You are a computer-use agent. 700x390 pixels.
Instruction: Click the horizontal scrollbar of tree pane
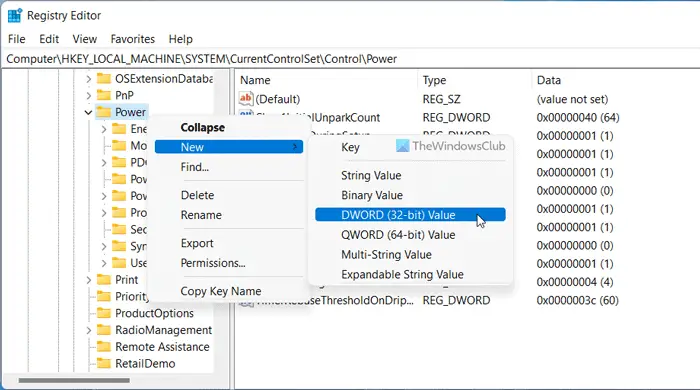pos(74,381)
